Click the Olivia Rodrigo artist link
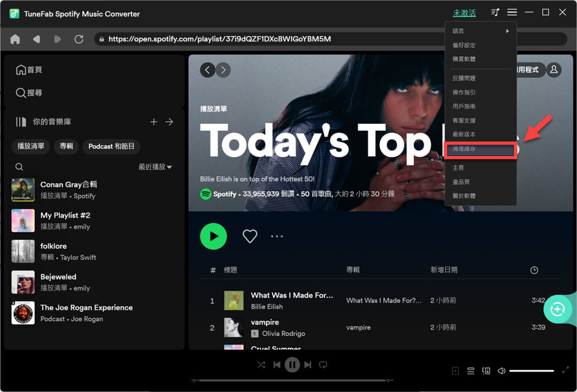The width and height of the screenshot is (577, 392). 283,334
